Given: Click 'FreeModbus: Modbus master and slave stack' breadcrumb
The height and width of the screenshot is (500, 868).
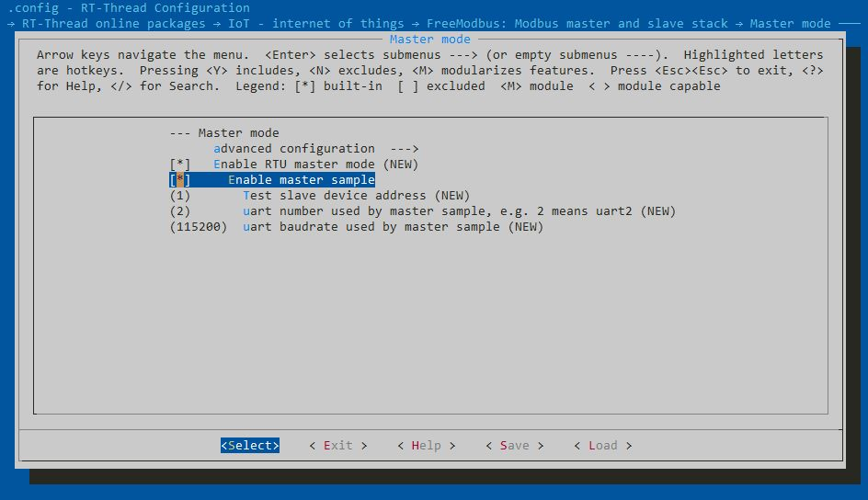Looking at the screenshot, I should click(577, 24).
